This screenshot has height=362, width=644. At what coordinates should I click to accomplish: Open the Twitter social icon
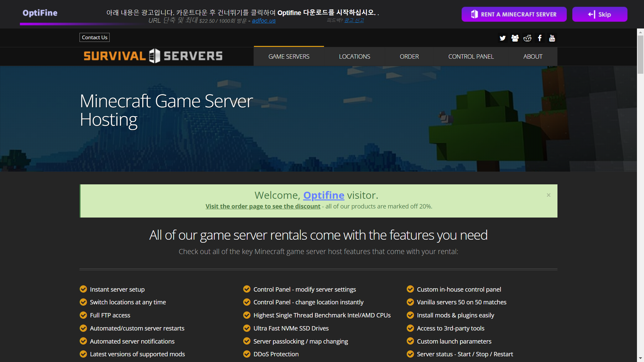coord(502,38)
